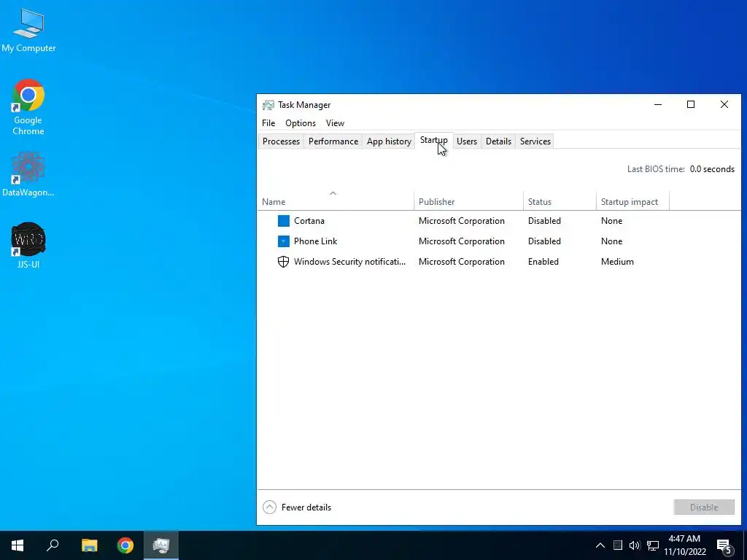Select the Cortana app icon

tap(284, 220)
